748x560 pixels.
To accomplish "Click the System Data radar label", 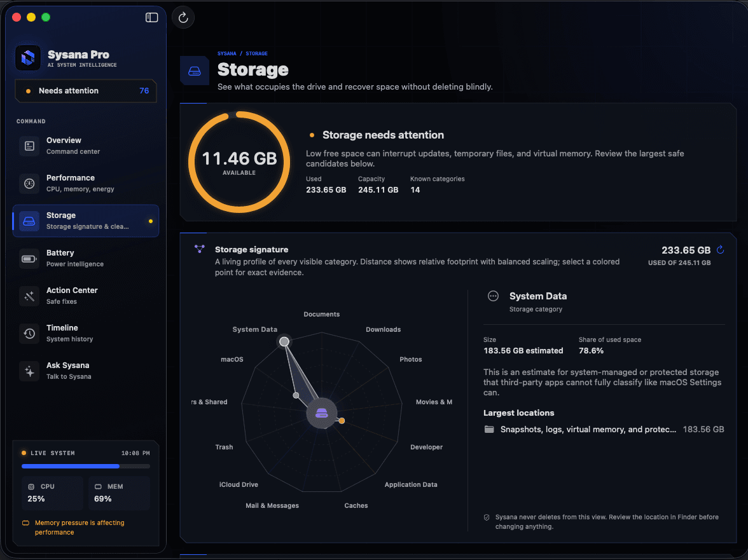I will 254,329.
